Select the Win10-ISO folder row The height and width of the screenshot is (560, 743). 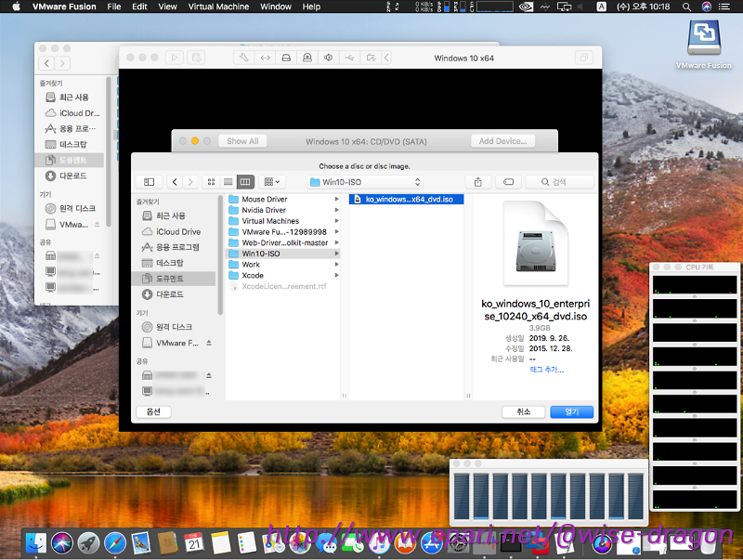tap(283, 254)
